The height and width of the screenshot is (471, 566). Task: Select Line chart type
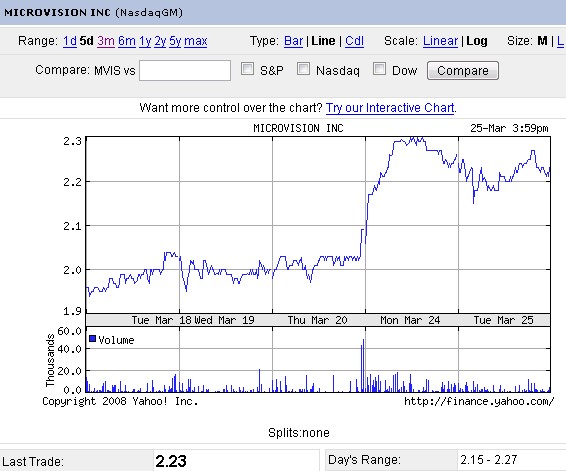pos(323,41)
